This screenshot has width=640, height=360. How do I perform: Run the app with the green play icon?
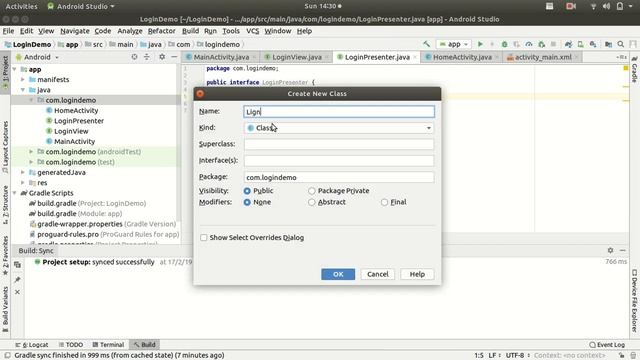tap(480, 44)
